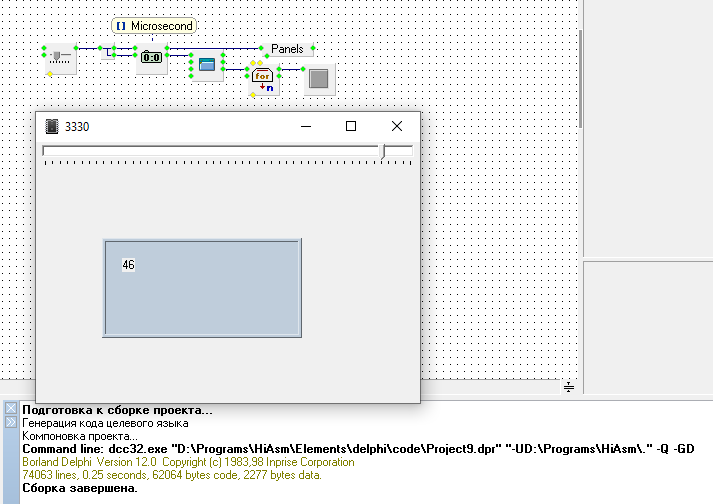This screenshot has height=504, width=713.
Task: Click the label showing 46
Action: point(128,265)
